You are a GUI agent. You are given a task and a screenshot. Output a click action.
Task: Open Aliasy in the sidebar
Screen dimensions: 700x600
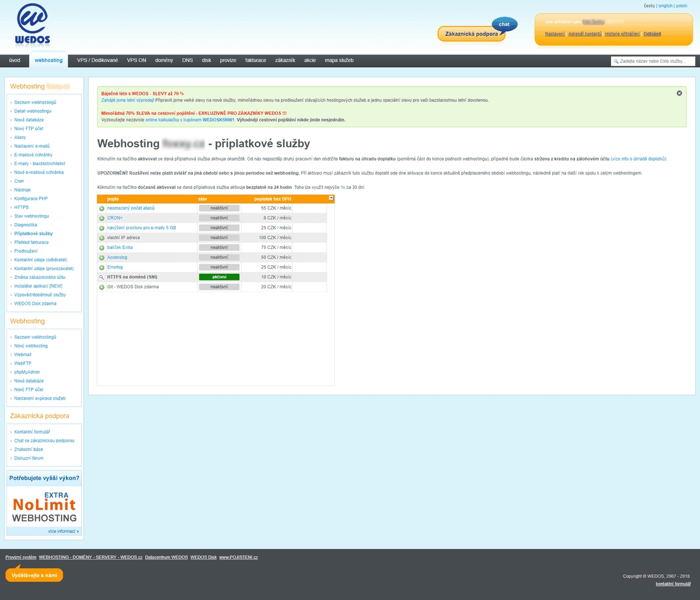point(20,137)
